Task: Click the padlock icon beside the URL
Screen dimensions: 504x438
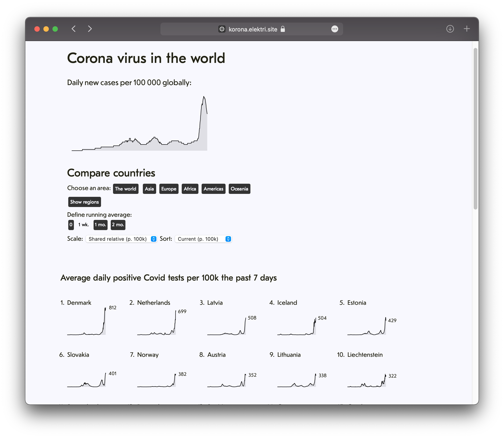Action: tap(283, 29)
